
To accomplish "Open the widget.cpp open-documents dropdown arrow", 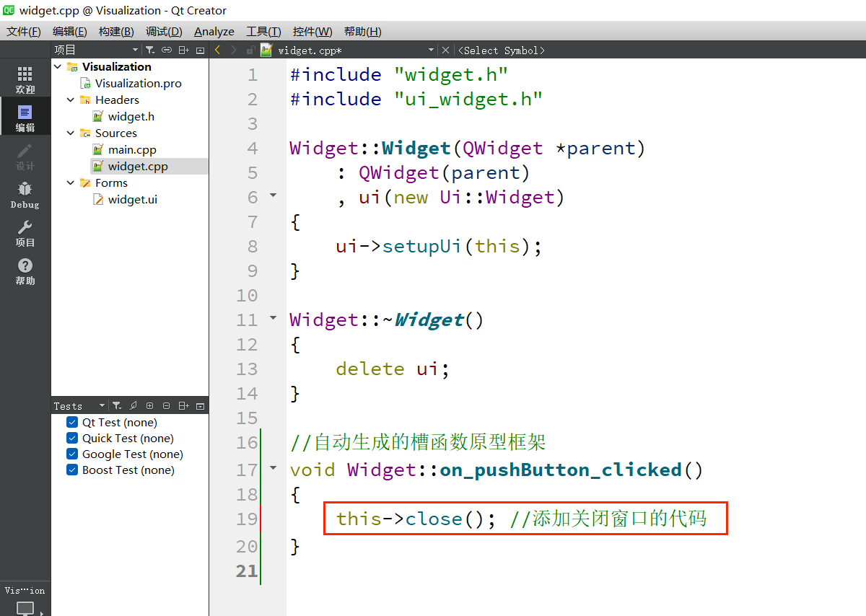I will (432, 50).
